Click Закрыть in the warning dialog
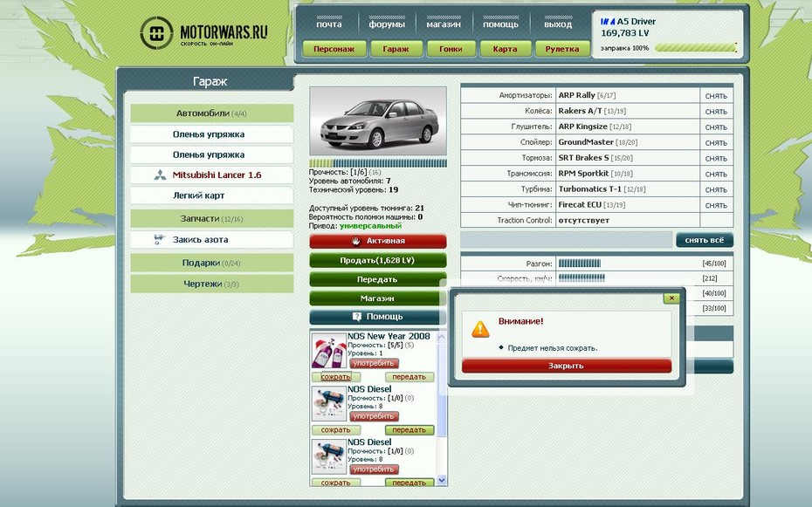This screenshot has width=812, height=507. 567,366
